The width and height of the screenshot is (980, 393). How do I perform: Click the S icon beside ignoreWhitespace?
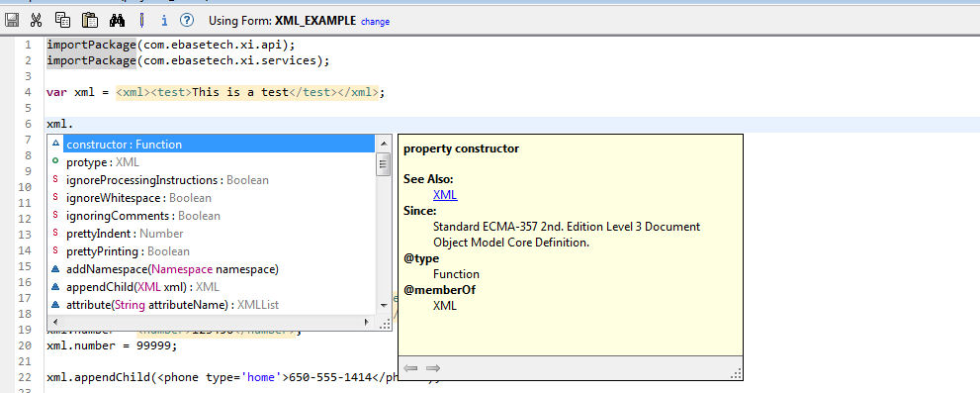(x=55, y=198)
